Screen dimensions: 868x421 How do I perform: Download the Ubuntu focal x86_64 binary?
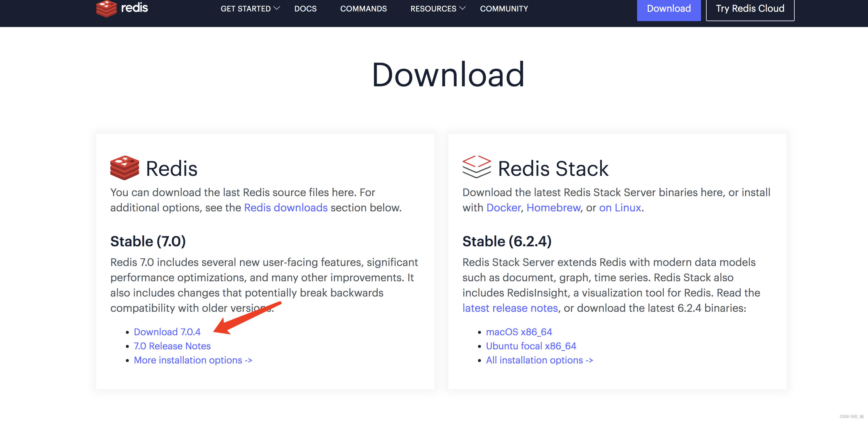(x=531, y=346)
